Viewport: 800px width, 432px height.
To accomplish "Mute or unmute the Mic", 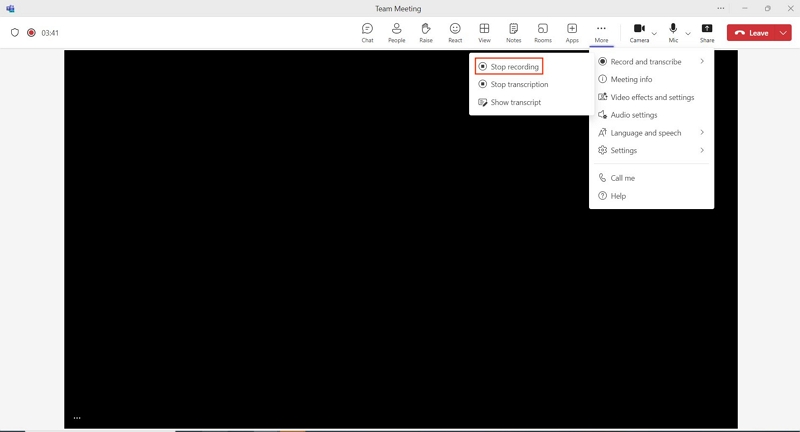I will (673, 33).
